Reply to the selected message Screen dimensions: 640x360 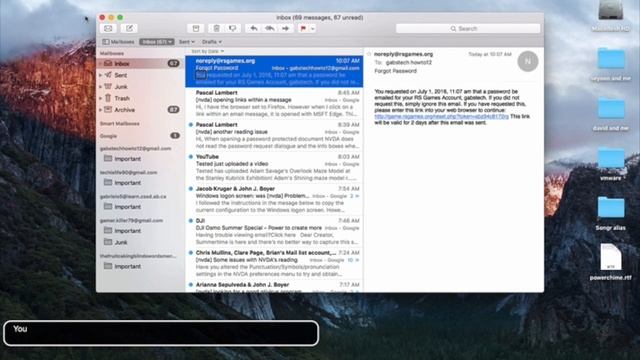254,28
